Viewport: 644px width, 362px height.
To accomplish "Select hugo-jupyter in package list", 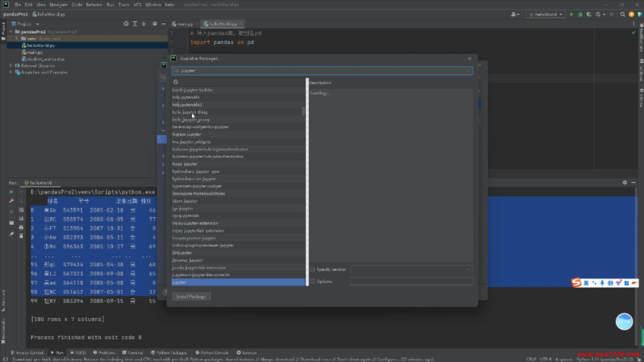I will coord(238,164).
